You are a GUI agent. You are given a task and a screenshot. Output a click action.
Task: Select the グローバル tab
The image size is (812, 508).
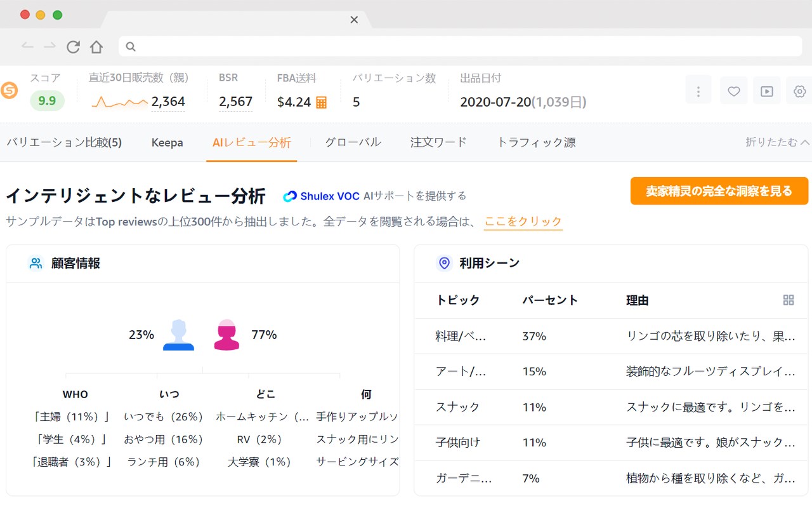[x=353, y=142]
